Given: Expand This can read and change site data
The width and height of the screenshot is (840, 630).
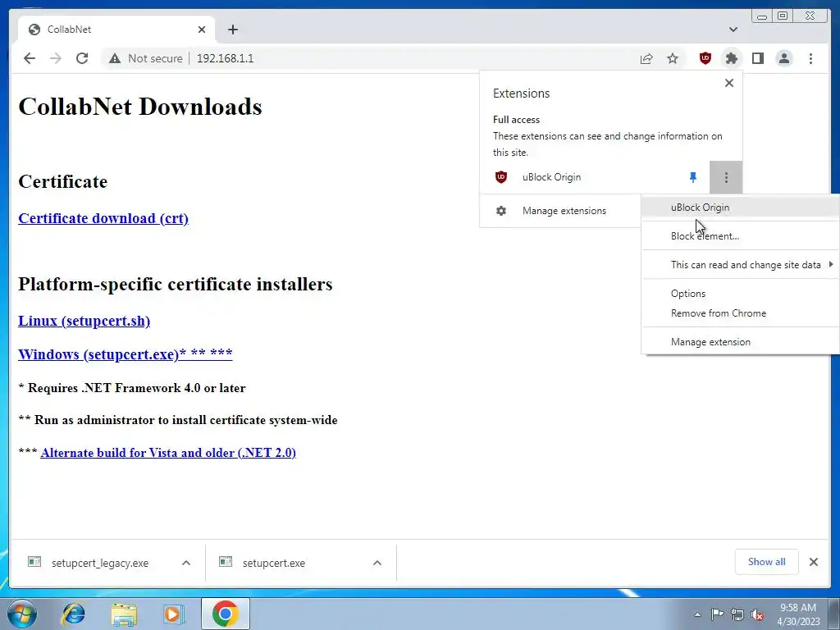Looking at the screenshot, I should click(x=741, y=265).
